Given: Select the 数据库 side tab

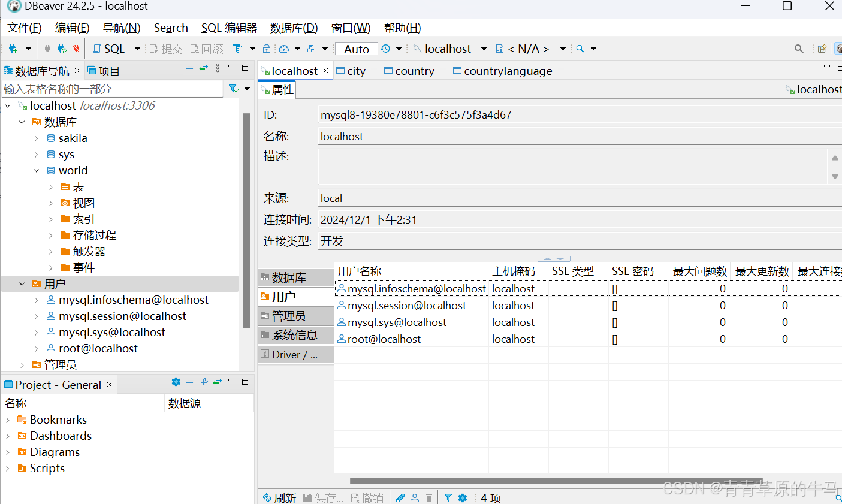Looking at the screenshot, I should point(295,277).
